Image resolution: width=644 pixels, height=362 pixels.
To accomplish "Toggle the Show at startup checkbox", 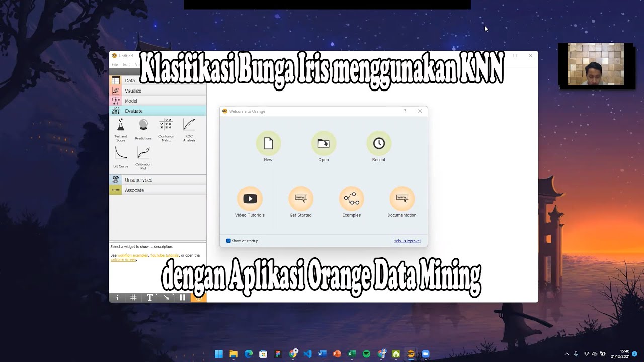I will click(228, 241).
